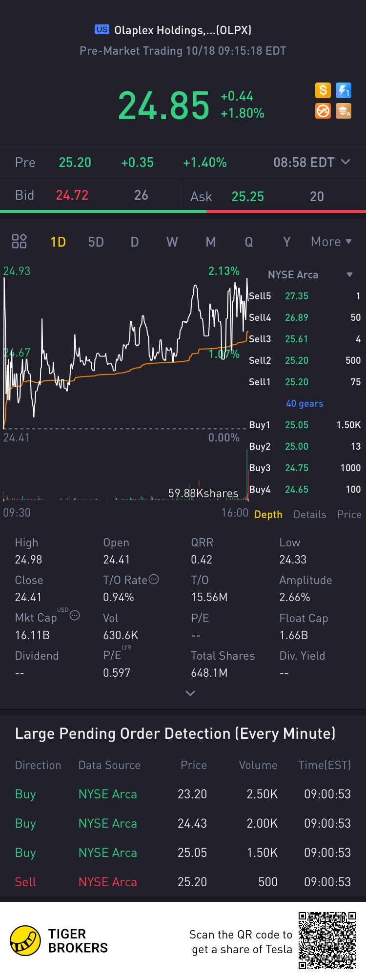Tap the Low value 24.33
Screen dimensions: 366x980
(293, 560)
